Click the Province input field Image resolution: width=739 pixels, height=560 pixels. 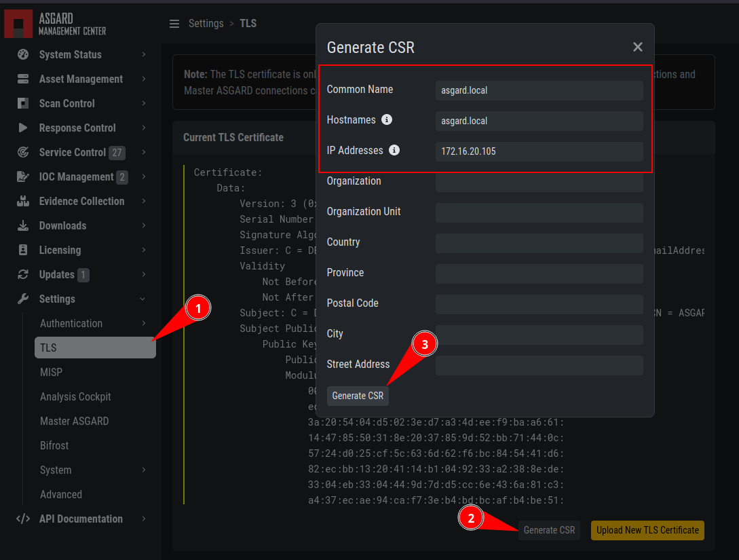coord(539,274)
